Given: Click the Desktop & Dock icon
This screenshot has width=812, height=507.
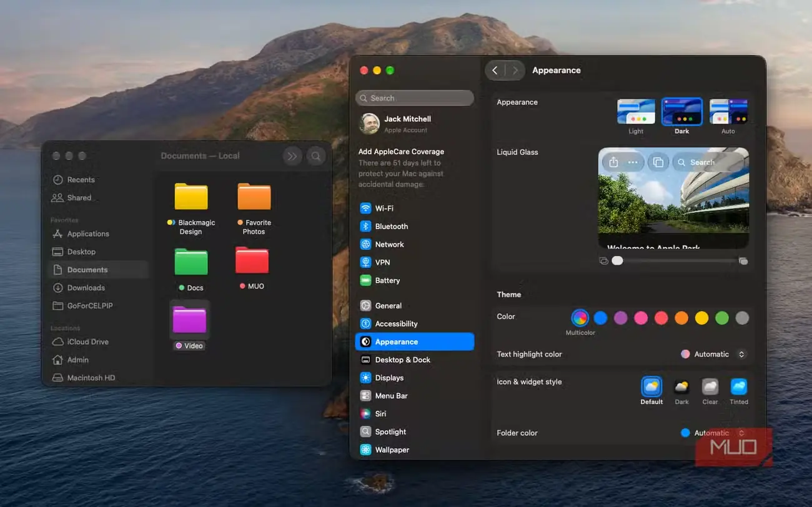Looking at the screenshot, I should coord(365,360).
